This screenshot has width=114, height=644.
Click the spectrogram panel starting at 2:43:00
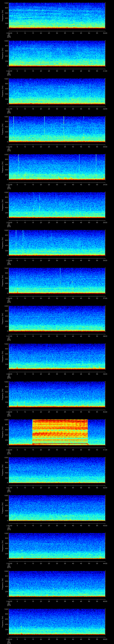(57, 546)
